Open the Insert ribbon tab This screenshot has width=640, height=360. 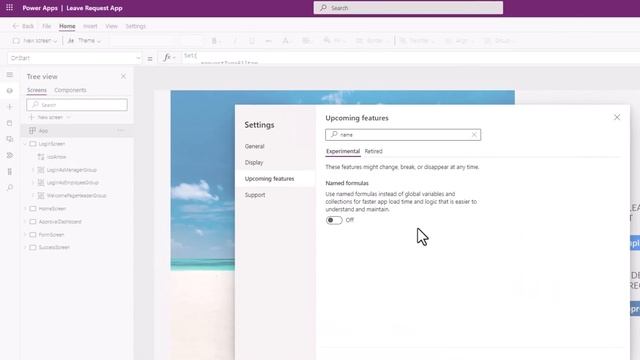coord(90,26)
